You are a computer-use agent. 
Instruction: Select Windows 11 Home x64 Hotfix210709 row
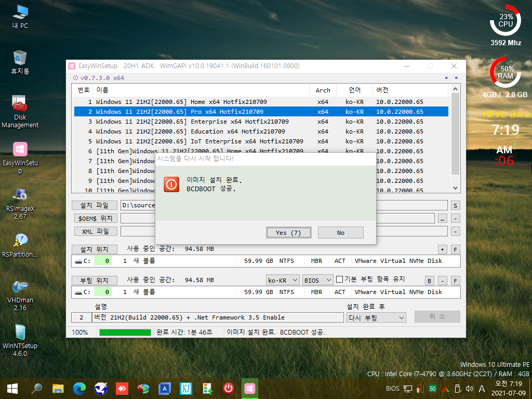pyautogui.click(x=261, y=102)
